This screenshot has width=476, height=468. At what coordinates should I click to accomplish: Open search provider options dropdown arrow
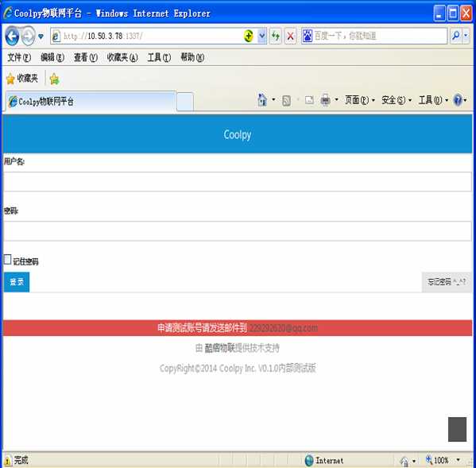pos(466,36)
